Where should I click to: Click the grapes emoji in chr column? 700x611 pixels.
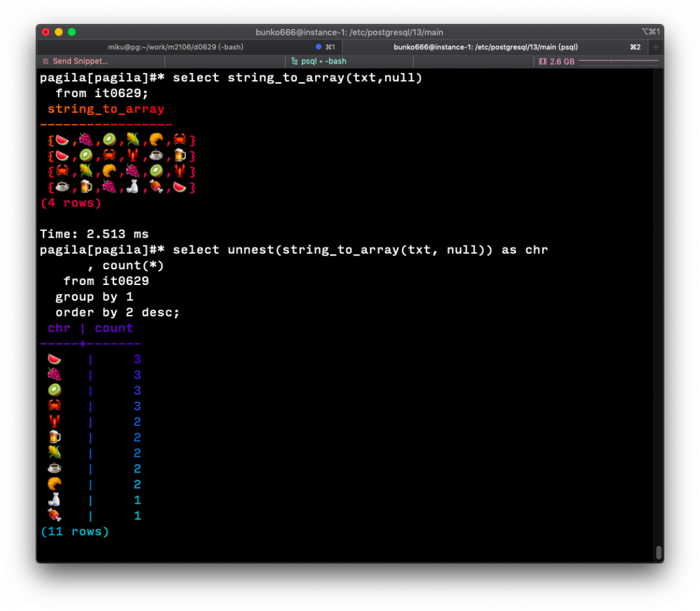click(55, 375)
